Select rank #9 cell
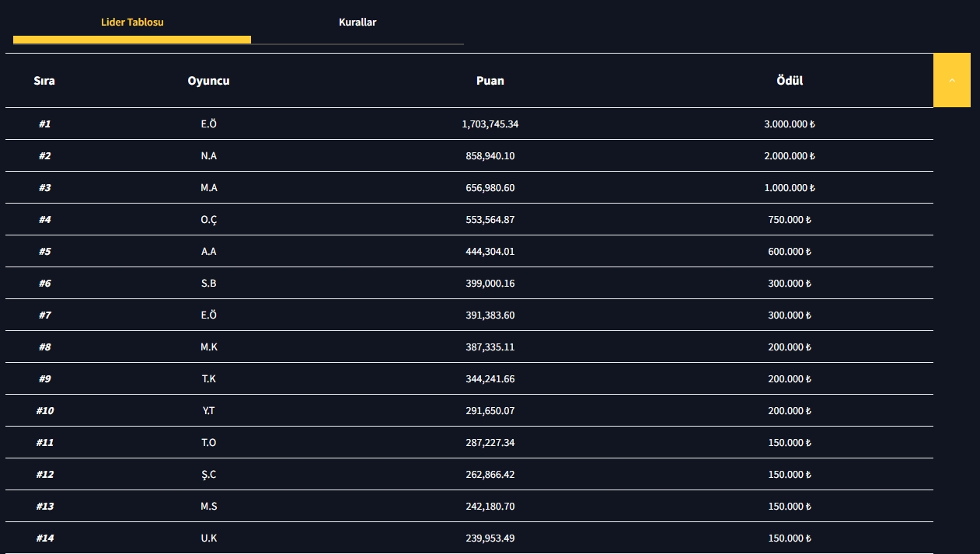 click(x=44, y=378)
